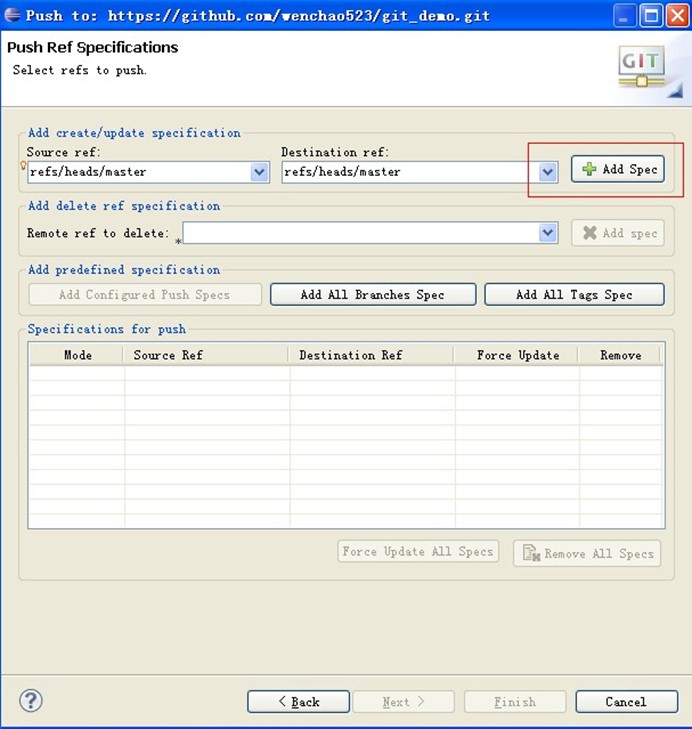Click the GIT wizard banner image
This screenshot has width=692, height=729.
coord(649,71)
